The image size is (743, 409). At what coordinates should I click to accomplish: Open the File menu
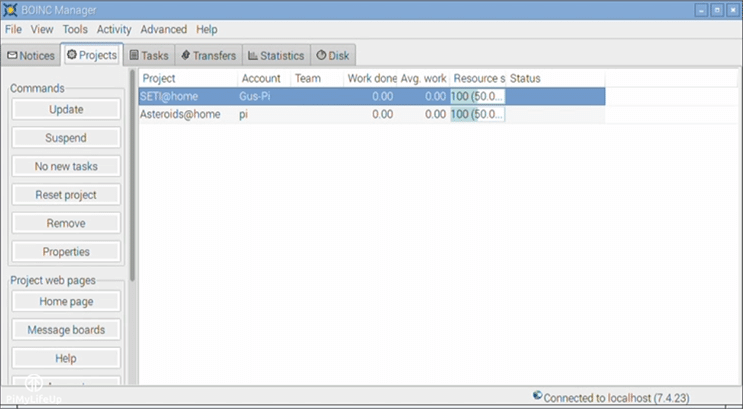click(13, 29)
